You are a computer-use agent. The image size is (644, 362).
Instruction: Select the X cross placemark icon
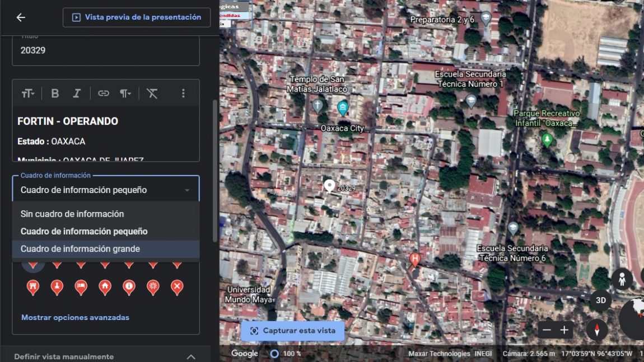[x=177, y=287]
